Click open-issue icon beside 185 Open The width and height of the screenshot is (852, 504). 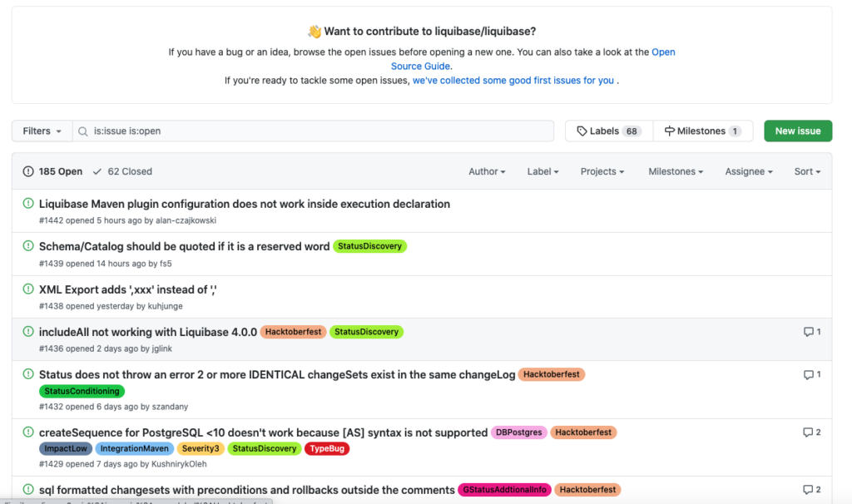coord(28,171)
